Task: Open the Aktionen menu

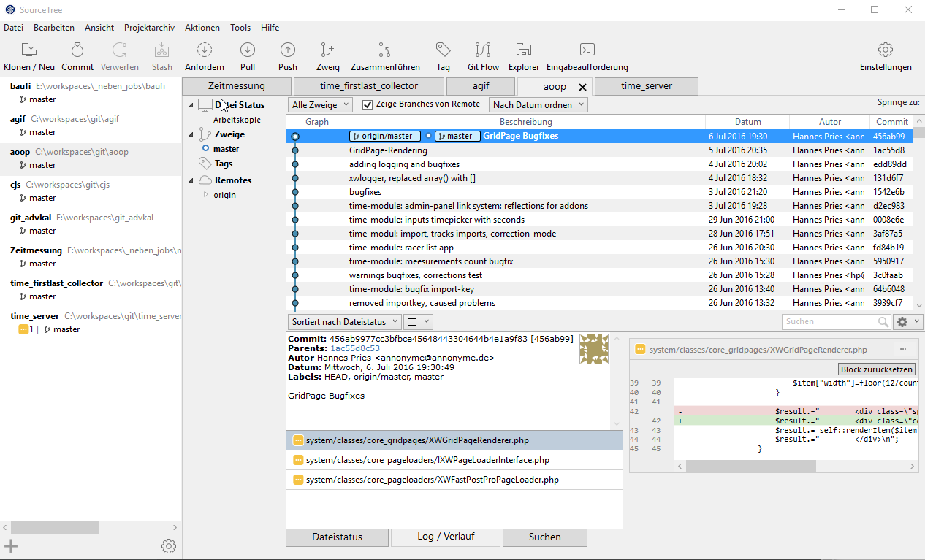Action: (x=202, y=28)
